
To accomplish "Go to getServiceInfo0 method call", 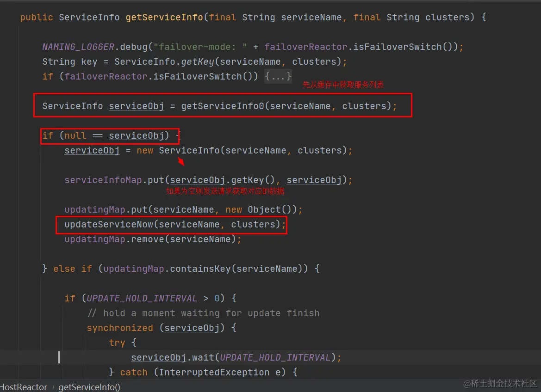I will pos(223,106).
